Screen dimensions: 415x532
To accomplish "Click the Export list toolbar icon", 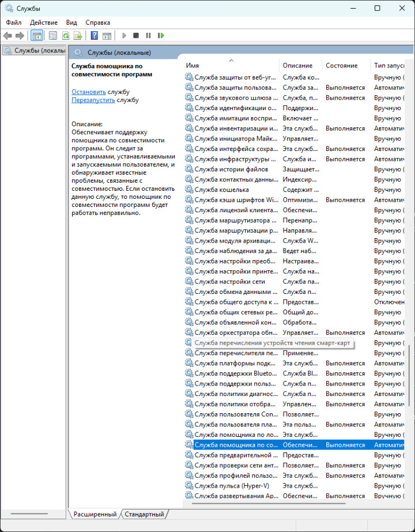I will pyautogui.click(x=77, y=36).
